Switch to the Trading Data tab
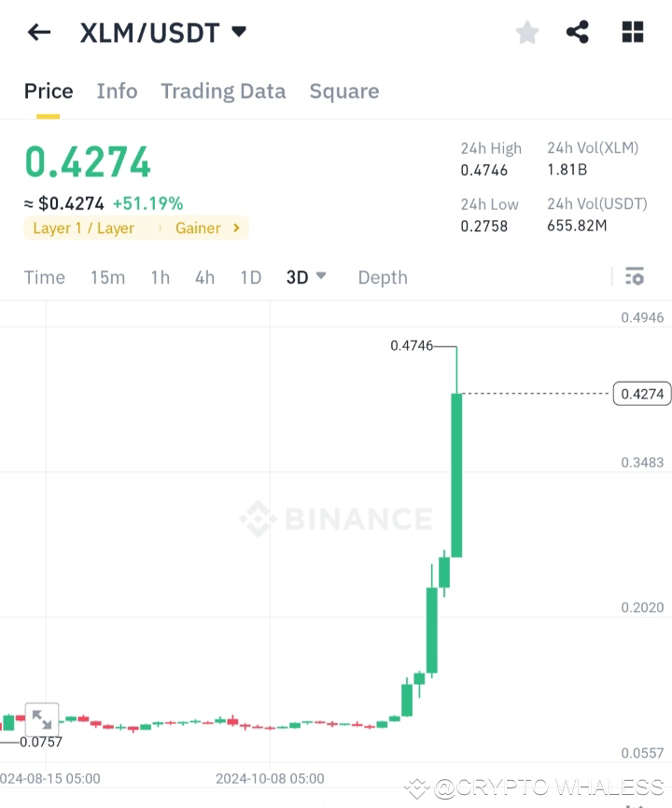 pyautogui.click(x=223, y=91)
